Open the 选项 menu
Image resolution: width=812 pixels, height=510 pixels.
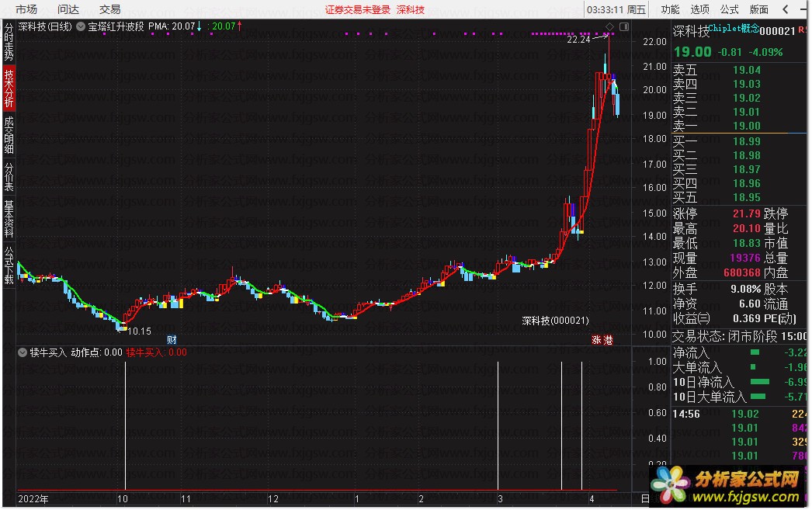pos(699,9)
